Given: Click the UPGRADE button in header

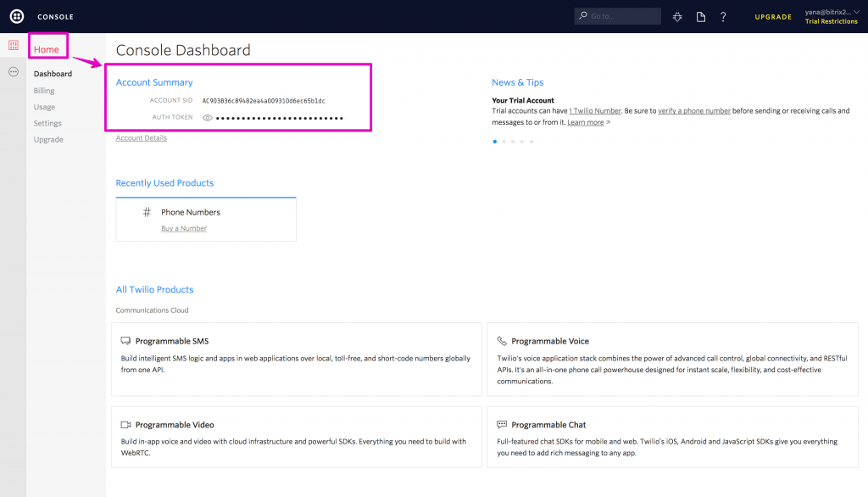Looking at the screenshot, I should click(x=773, y=17).
